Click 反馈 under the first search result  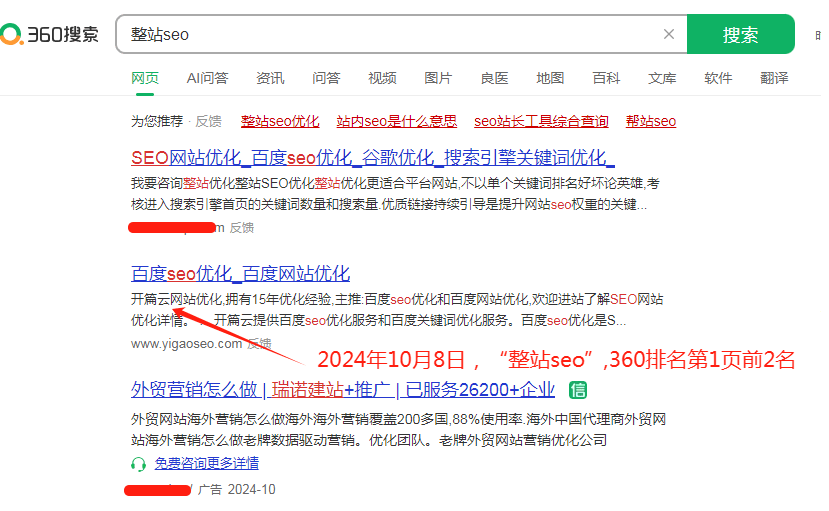pos(242,228)
